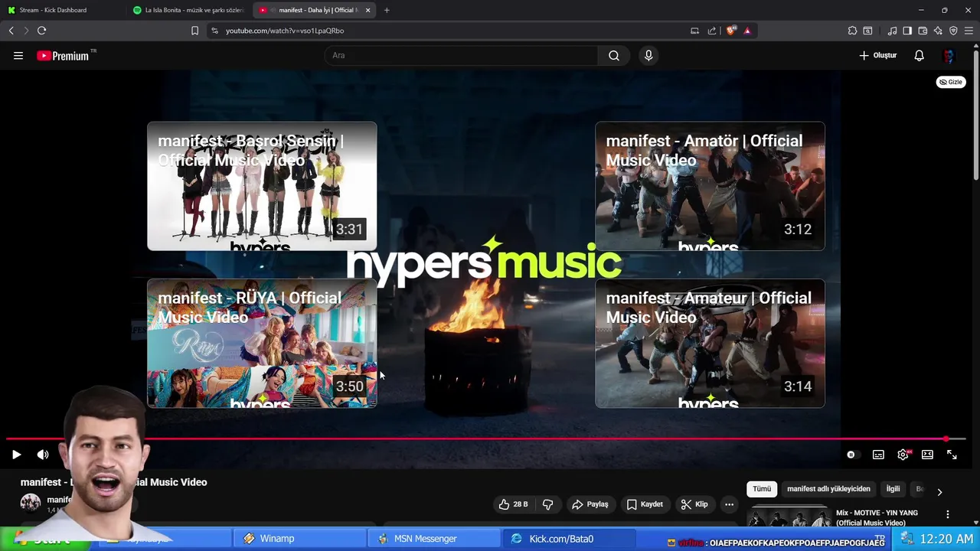Image resolution: width=980 pixels, height=551 pixels.
Task: Bookmark this page icon
Action: pos(194,31)
